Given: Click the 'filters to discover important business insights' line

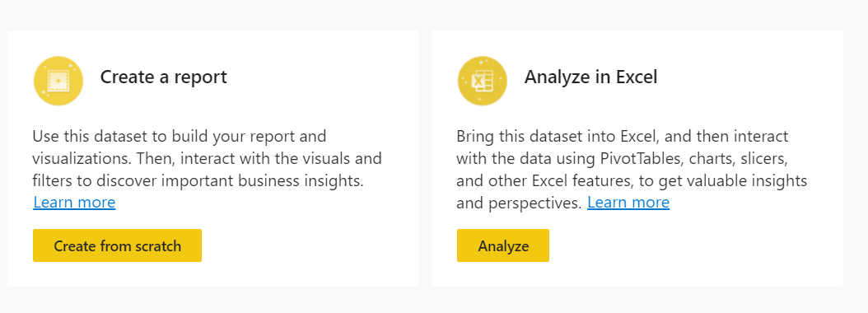Looking at the screenshot, I should (198, 180).
